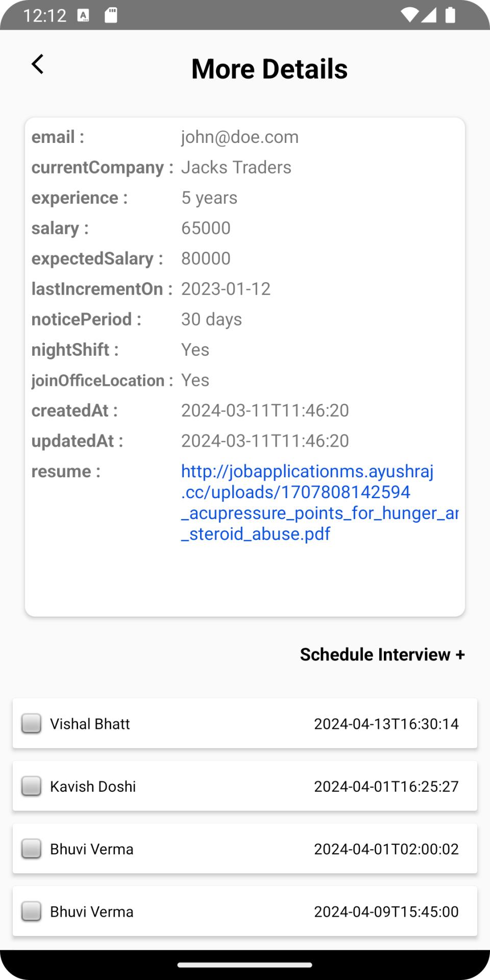
Task: Check the Kavish Doshi checkbox
Action: 31,786
